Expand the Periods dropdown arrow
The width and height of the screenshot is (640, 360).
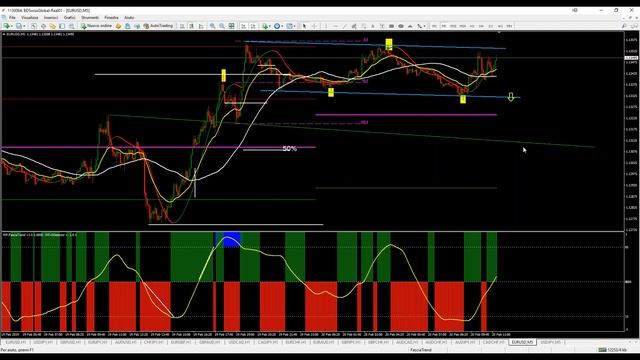282,26
